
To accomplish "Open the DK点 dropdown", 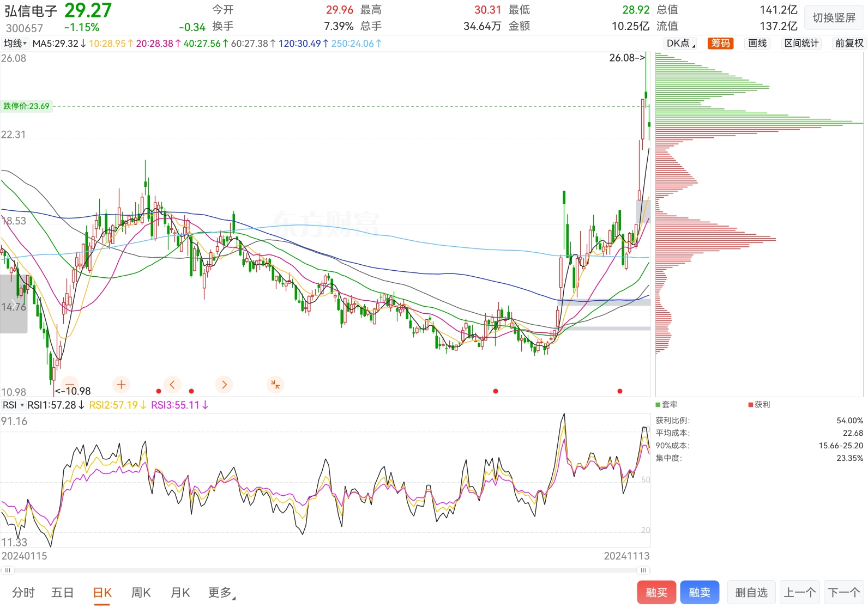I will click(680, 43).
